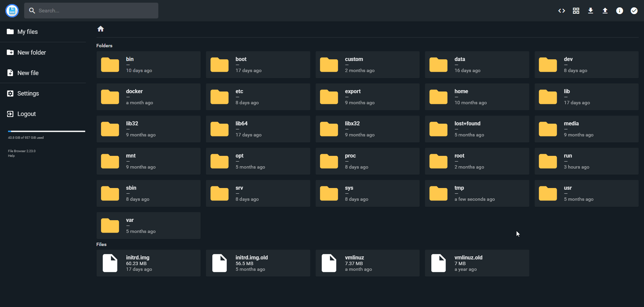Upload a file using the upload icon
The width and height of the screenshot is (644, 307).
coord(605,10)
